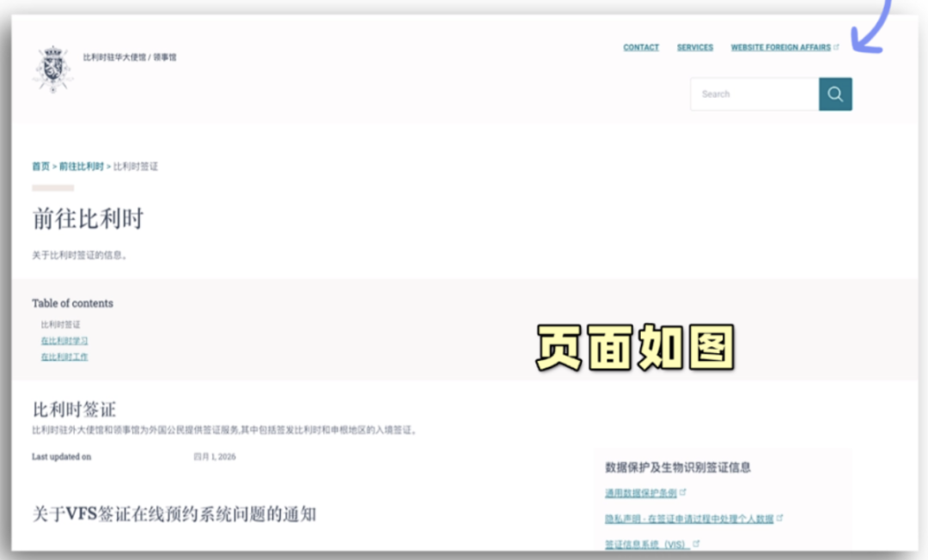Click the Last updated on label
The height and width of the screenshot is (560, 928).
(62, 457)
